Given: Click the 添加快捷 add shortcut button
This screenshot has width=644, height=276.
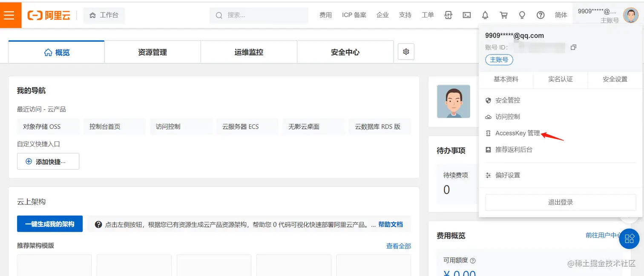Looking at the screenshot, I should click(48, 161).
